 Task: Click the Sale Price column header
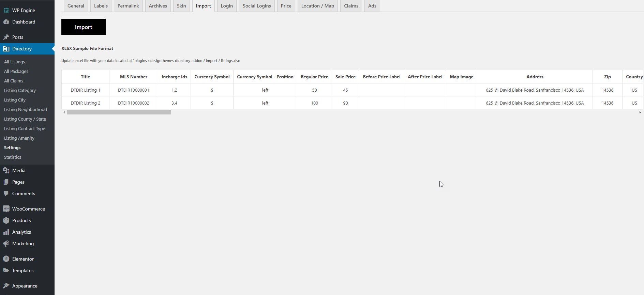click(345, 77)
